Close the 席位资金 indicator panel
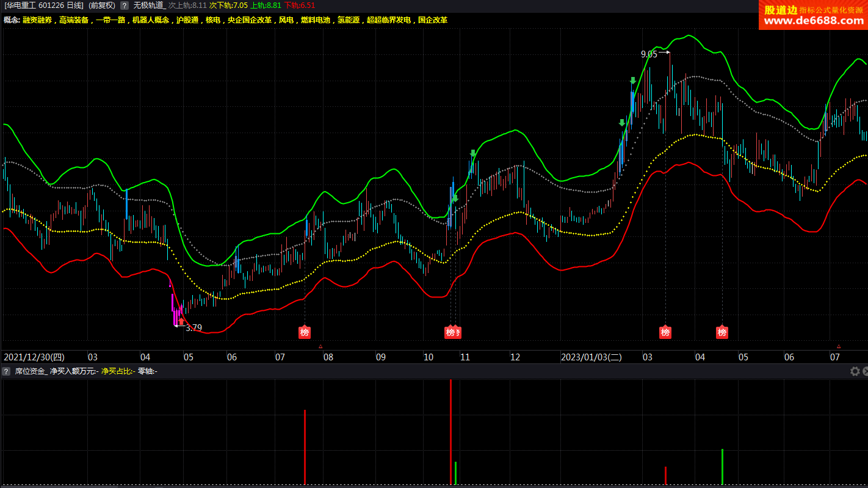The image size is (868, 488). pos(864,371)
